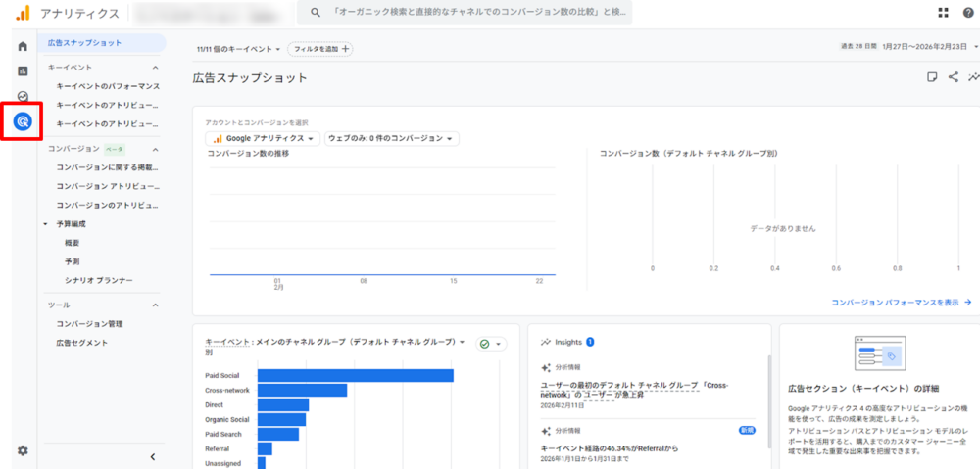Open the Explore icon in left rail
This screenshot has width=980, height=469.
(x=23, y=95)
